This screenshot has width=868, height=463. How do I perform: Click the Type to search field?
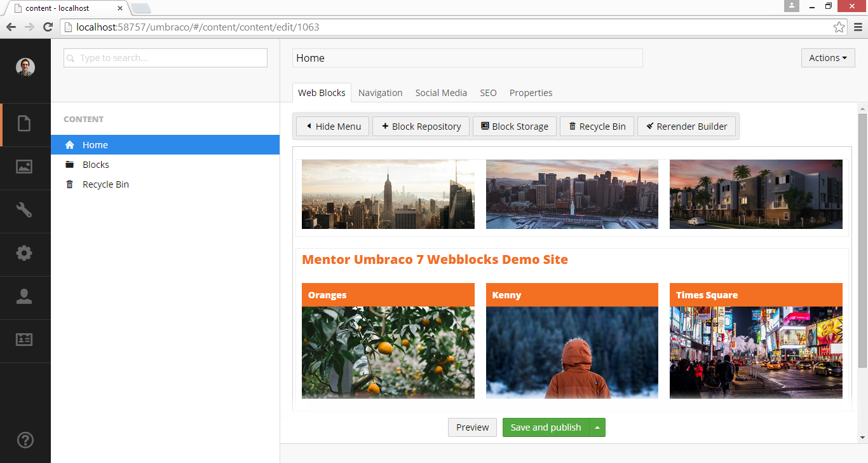point(165,58)
